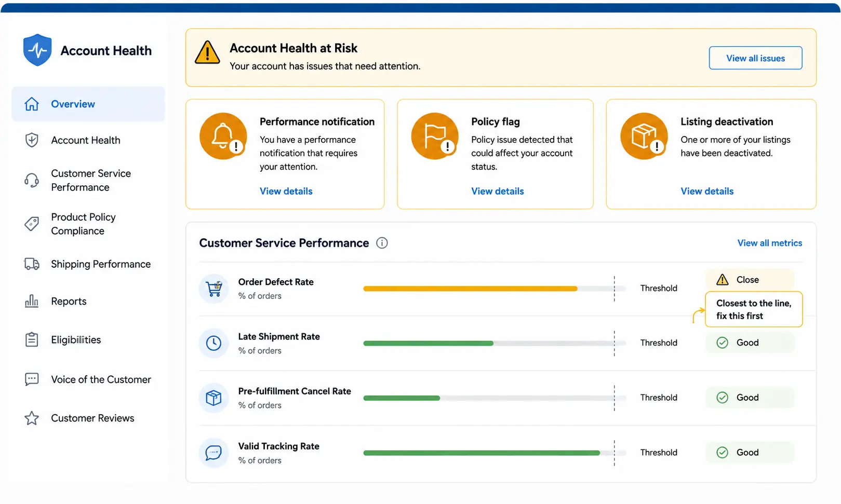Click the Listing deactivation box icon

point(644,136)
